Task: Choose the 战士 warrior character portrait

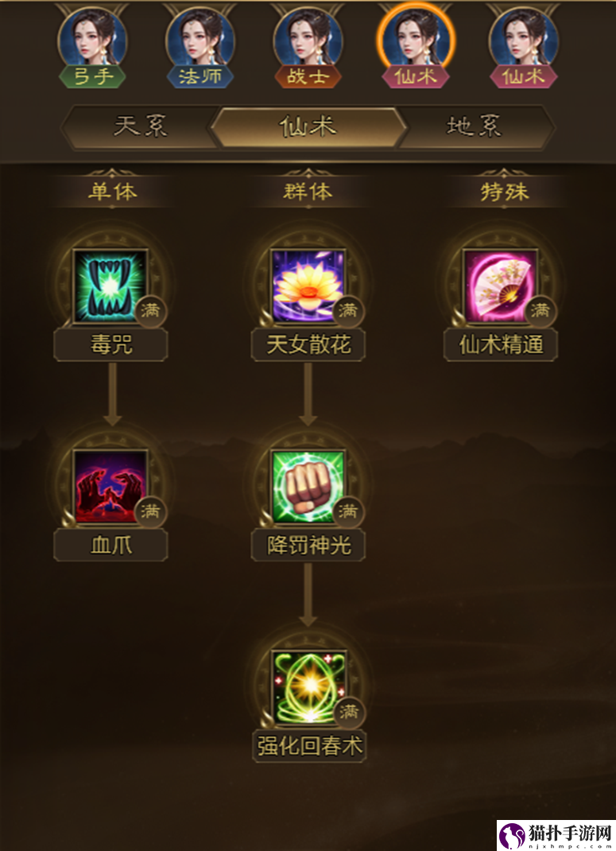Action: (x=308, y=46)
